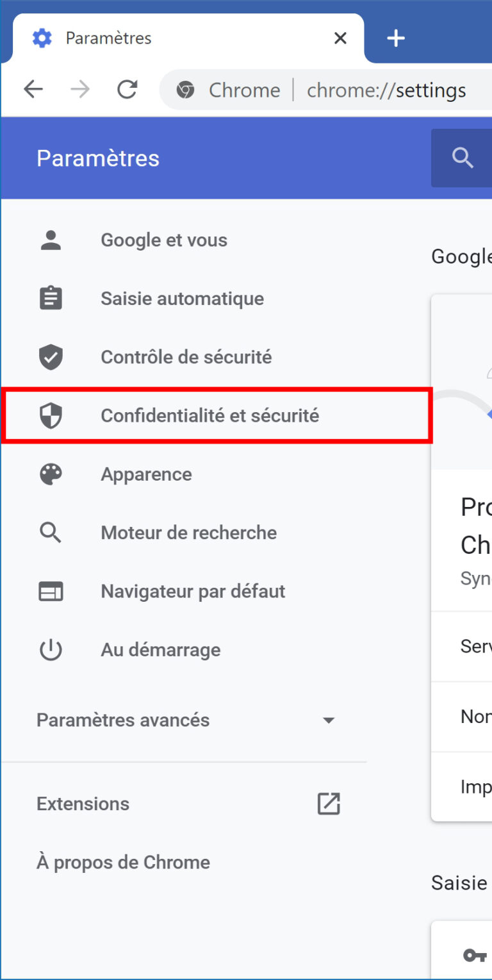Click the Confidentialité et sécurité shield icon
This screenshot has height=980, width=492.
click(x=51, y=416)
